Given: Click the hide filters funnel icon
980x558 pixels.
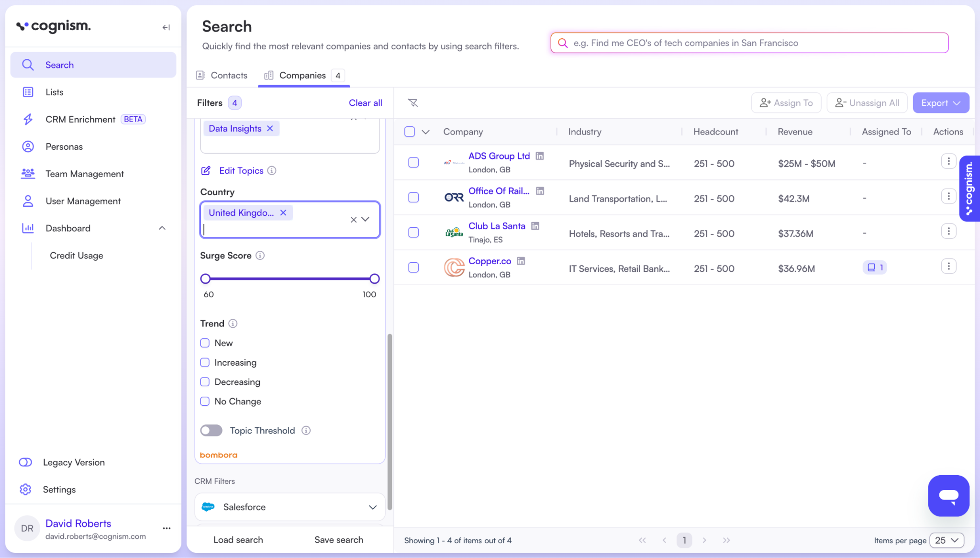Looking at the screenshot, I should (412, 103).
